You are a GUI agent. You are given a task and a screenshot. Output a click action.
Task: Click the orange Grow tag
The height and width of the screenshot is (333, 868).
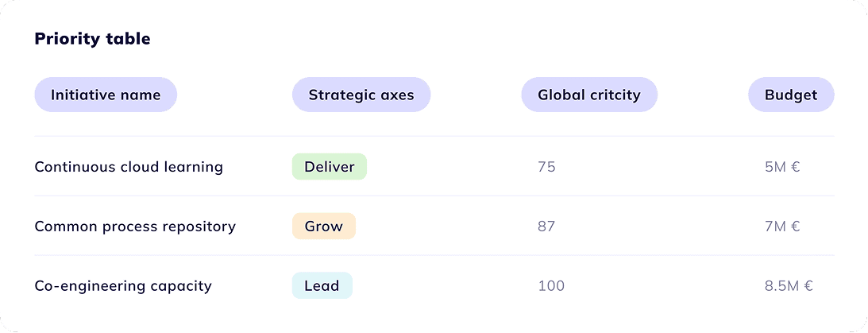[324, 226]
